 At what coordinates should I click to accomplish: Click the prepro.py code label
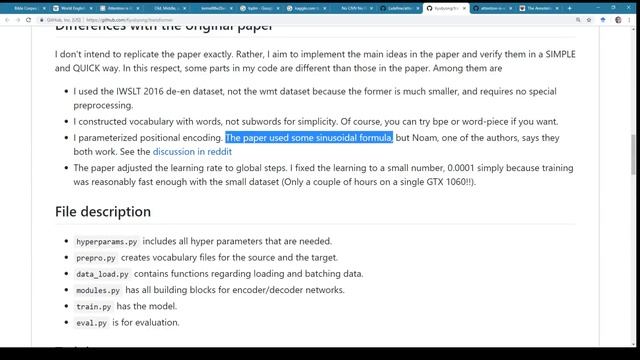click(x=96, y=258)
